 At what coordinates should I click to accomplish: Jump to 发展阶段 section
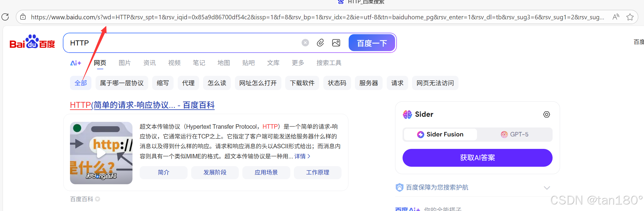click(x=215, y=173)
